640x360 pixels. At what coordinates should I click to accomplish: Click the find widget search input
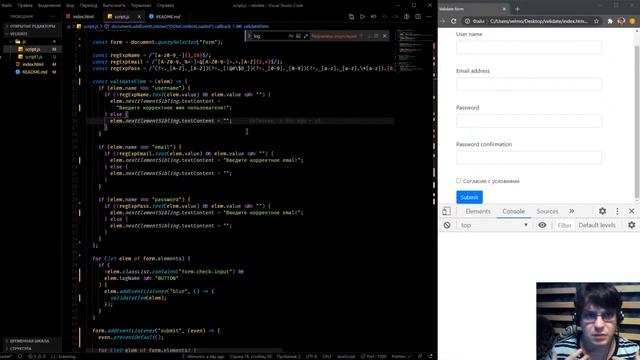coord(270,36)
